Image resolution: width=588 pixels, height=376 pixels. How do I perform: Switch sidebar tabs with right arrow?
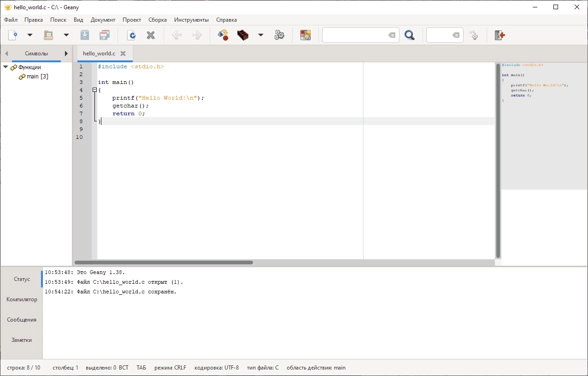pyautogui.click(x=66, y=54)
